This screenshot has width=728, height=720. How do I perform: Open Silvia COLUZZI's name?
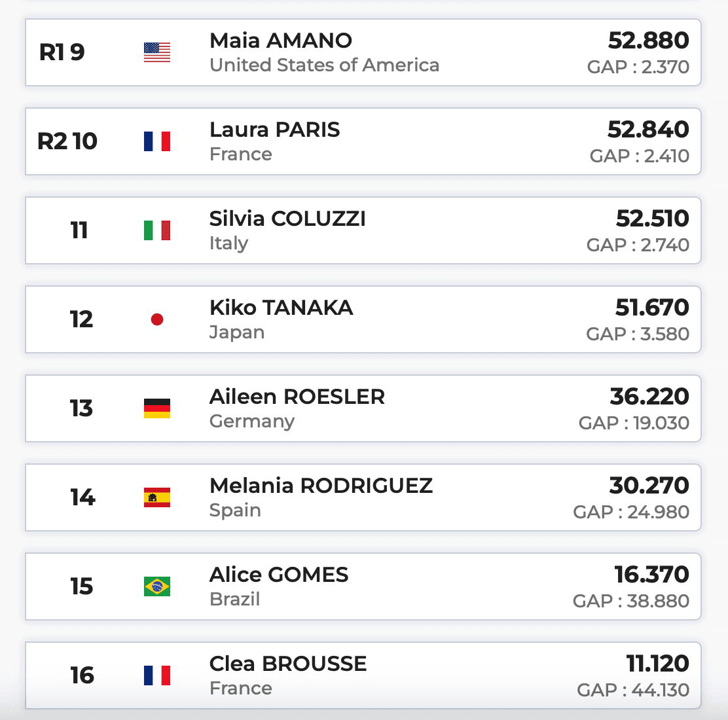pos(287,219)
